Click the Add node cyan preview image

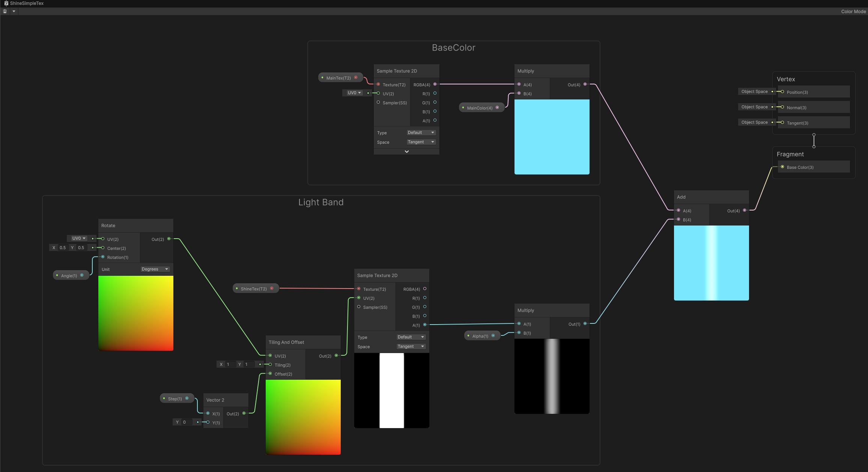[711, 263]
